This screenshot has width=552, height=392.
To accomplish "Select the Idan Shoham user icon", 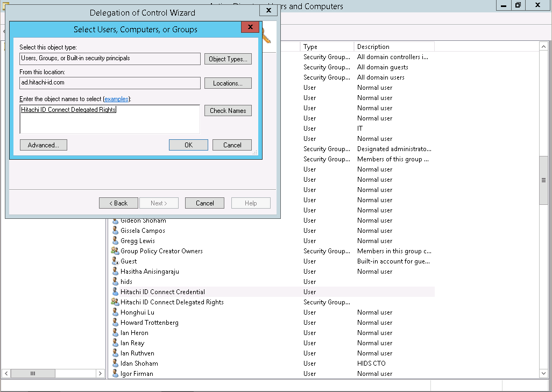I will coord(115,364).
